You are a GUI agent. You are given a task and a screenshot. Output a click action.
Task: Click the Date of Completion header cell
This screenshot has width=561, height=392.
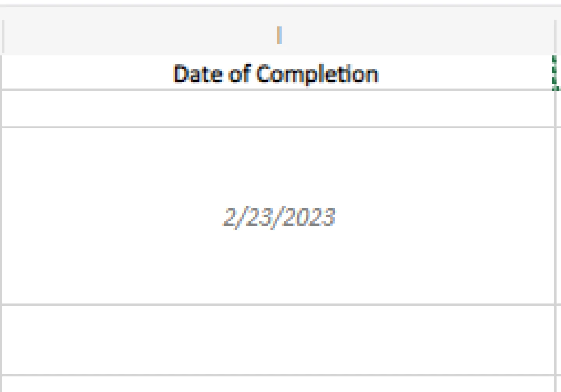coord(276,74)
